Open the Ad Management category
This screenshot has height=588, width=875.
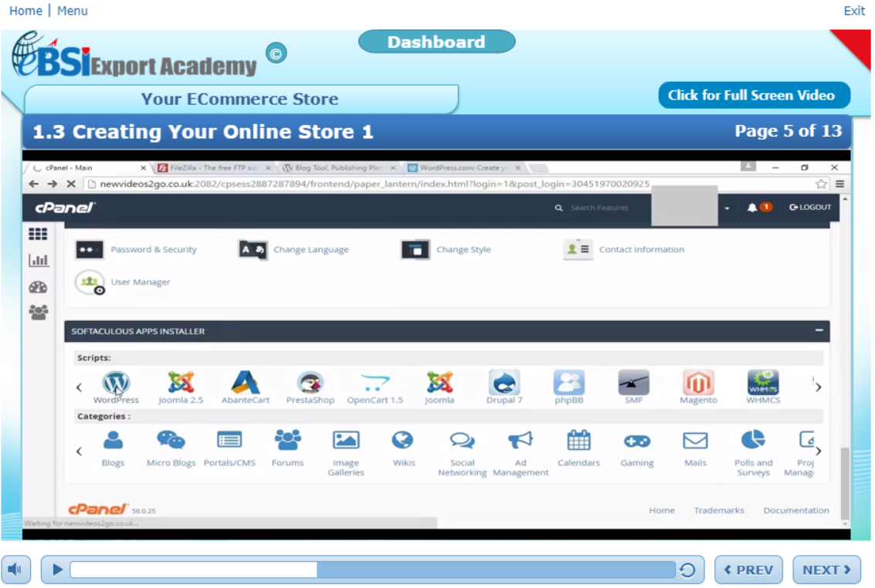pyautogui.click(x=521, y=453)
